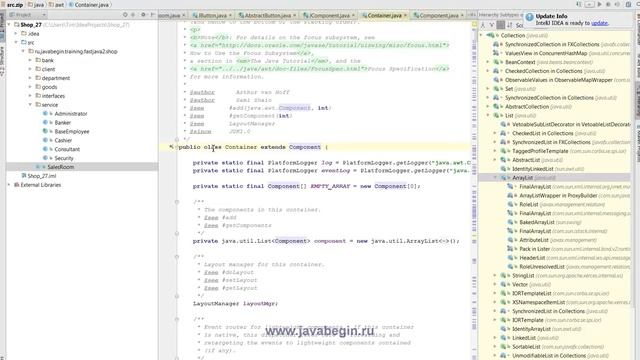
Task: Open the Project panel settings gear
Action: [x=143, y=15]
